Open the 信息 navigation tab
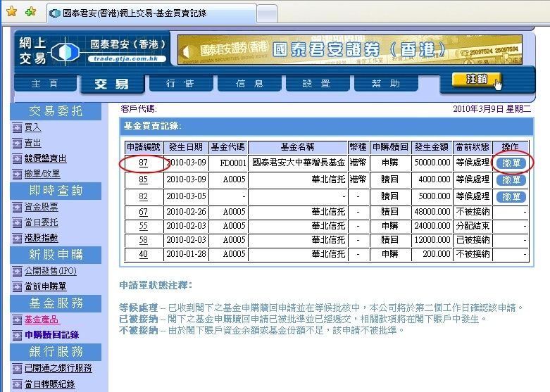550x392 pixels. [x=249, y=84]
